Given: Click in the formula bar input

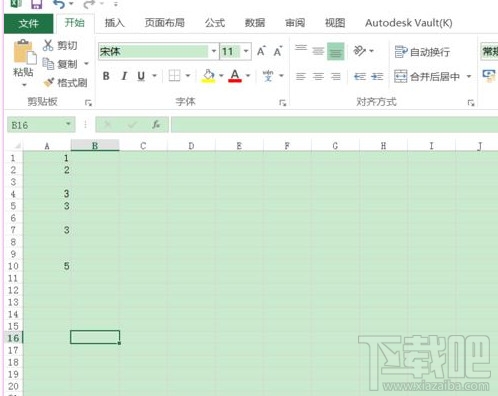Looking at the screenshot, I should [334, 124].
